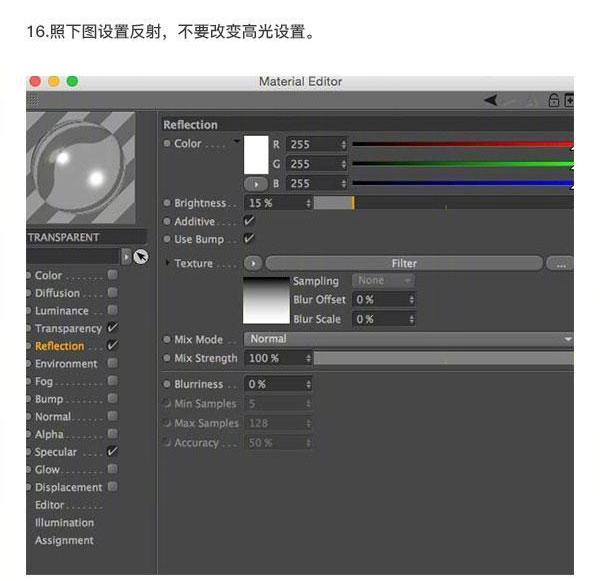Click the color mode arrow button below swatch

(x=256, y=184)
